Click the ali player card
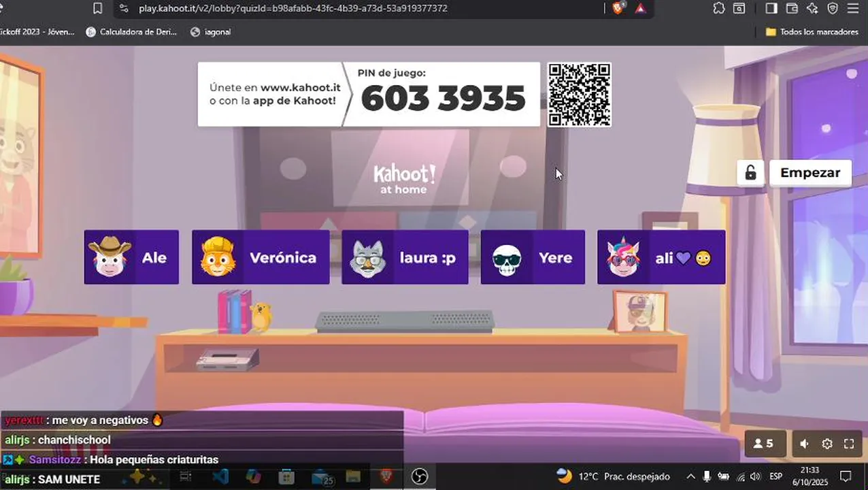Screen dimensions: 868x490 (661, 257)
